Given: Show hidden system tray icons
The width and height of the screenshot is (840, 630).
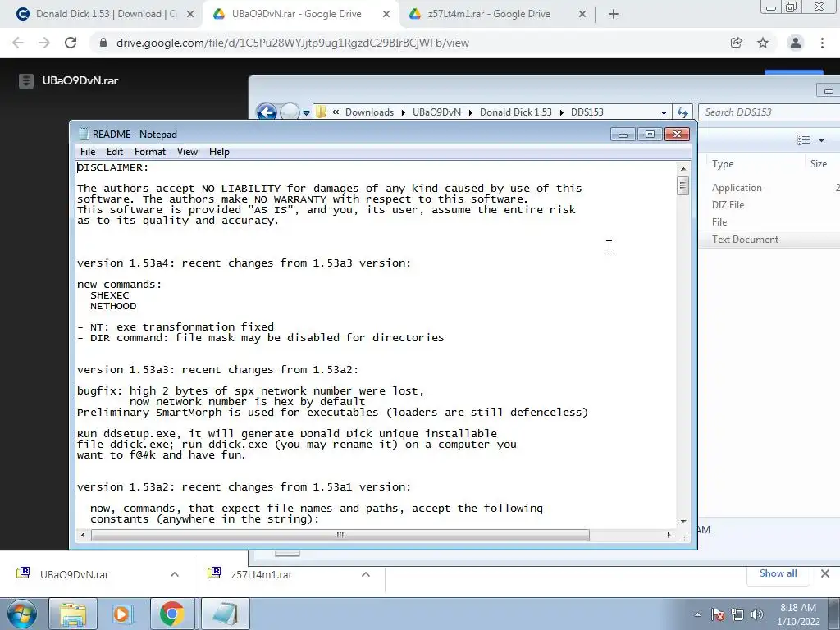Looking at the screenshot, I should [697, 614].
